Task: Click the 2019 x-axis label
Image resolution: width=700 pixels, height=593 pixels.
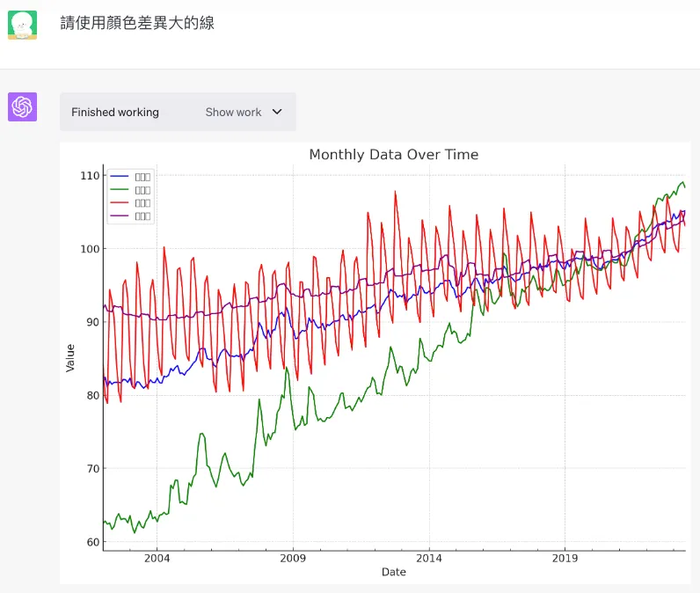Action: [x=565, y=558]
